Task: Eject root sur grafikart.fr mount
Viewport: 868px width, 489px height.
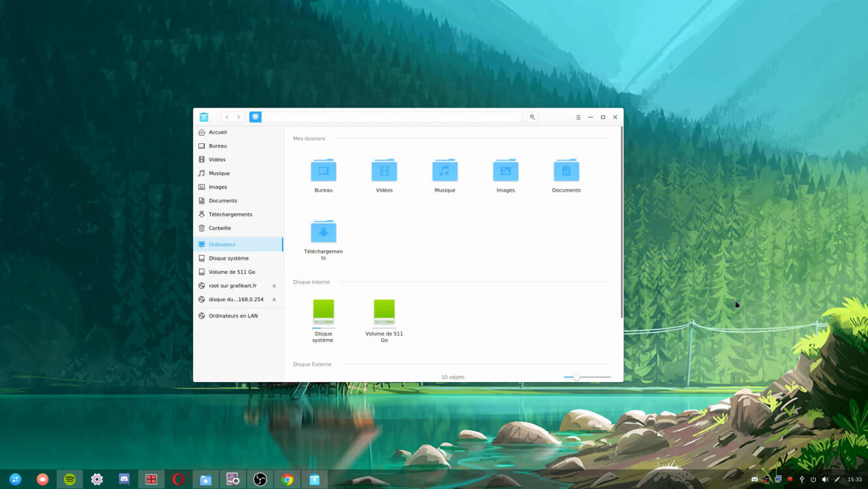Action: (274, 286)
